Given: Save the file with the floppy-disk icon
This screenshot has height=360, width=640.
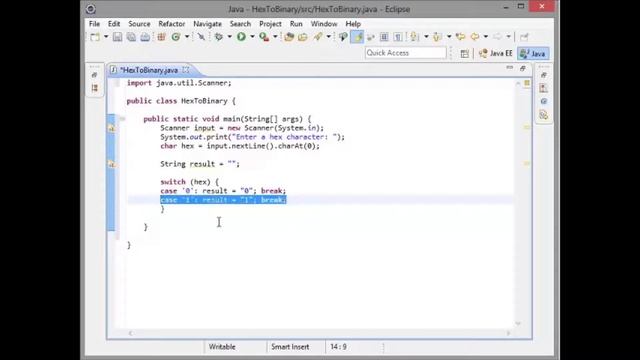Looking at the screenshot, I should tap(118, 37).
